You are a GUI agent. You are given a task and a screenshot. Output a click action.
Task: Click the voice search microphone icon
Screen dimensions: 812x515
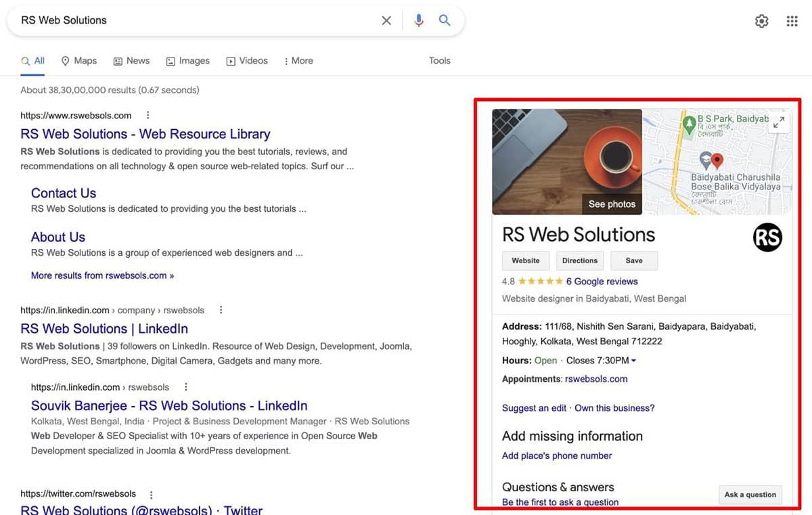pyautogui.click(x=419, y=20)
